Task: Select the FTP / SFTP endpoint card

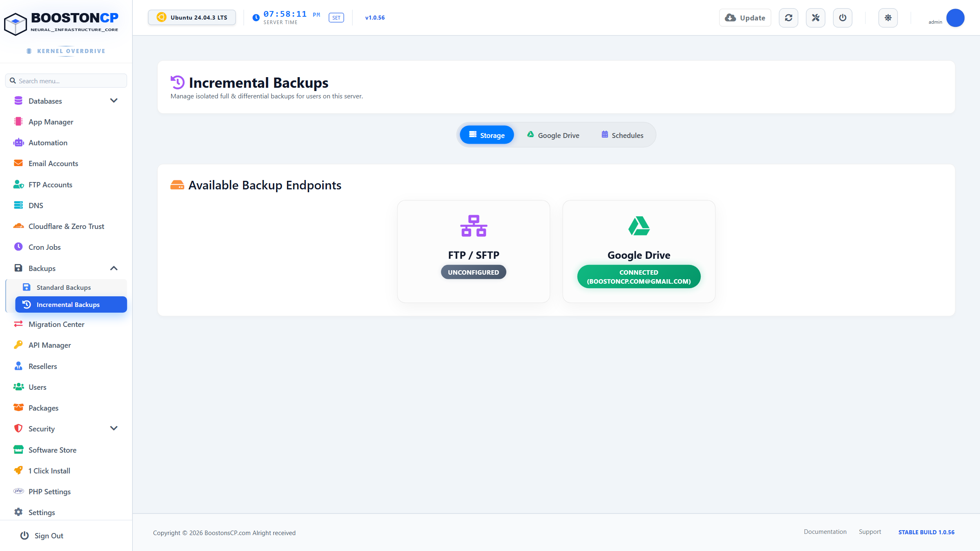Action: coord(474,251)
